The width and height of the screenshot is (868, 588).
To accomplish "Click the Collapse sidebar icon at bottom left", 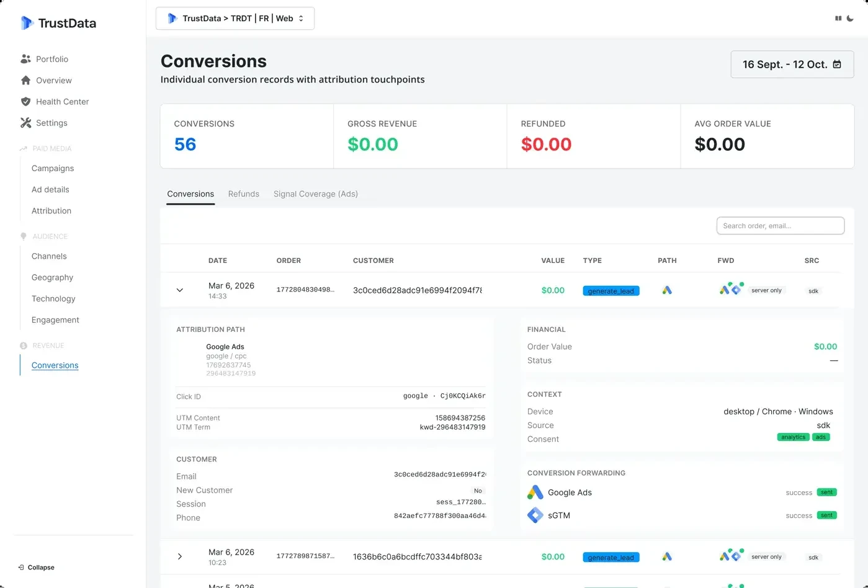I will [x=22, y=567].
